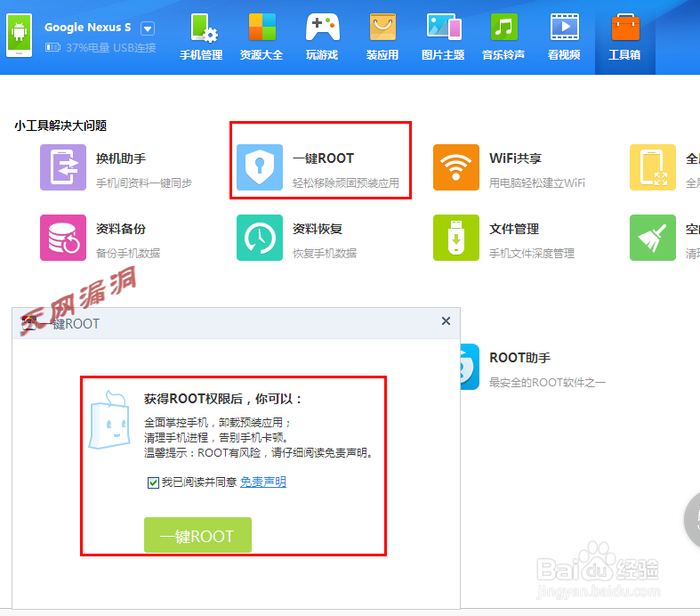Open the ROOT助手 tool entry
This screenshot has width=700, height=616.
click(x=533, y=367)
